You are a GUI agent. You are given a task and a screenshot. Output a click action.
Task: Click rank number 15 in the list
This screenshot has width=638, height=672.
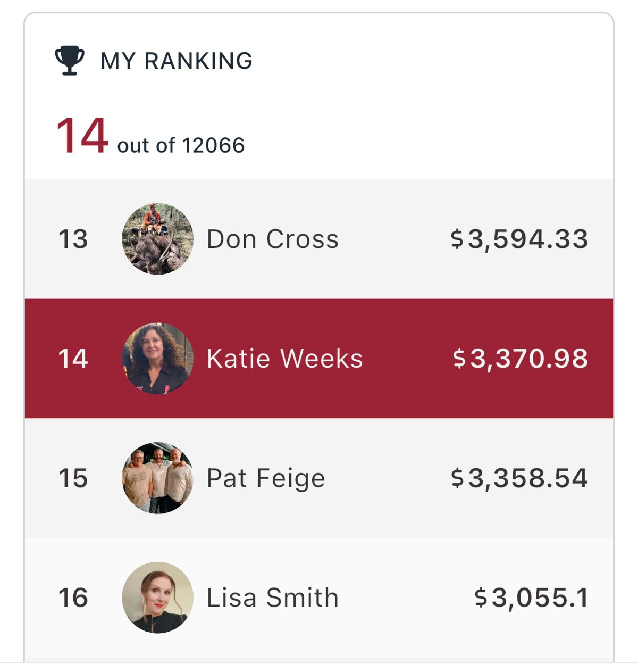73,478
